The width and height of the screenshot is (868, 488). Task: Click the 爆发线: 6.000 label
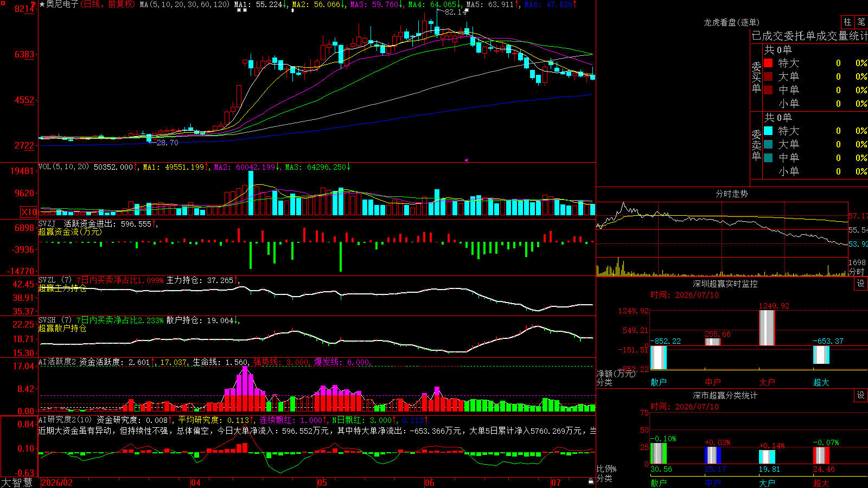point(342,362)
